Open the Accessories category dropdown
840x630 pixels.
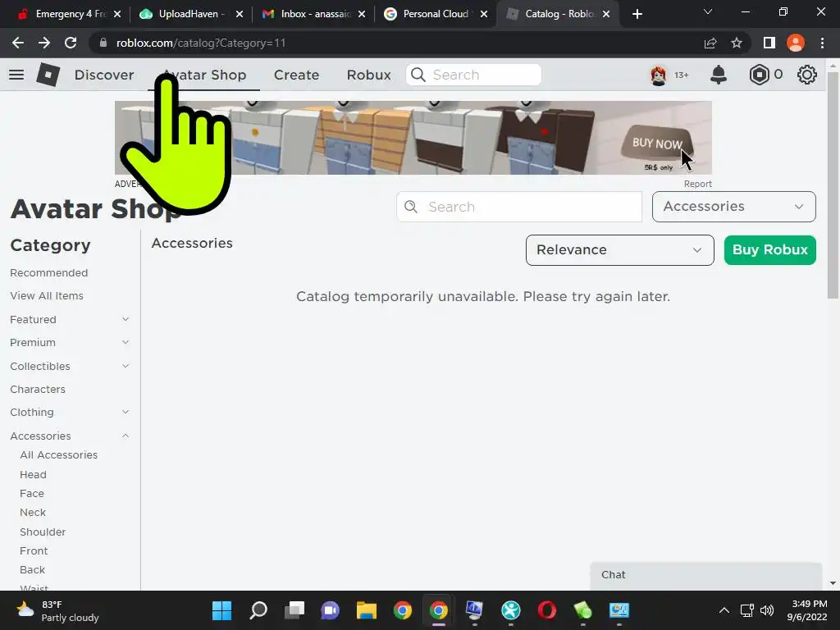click(x=733, y=207)
